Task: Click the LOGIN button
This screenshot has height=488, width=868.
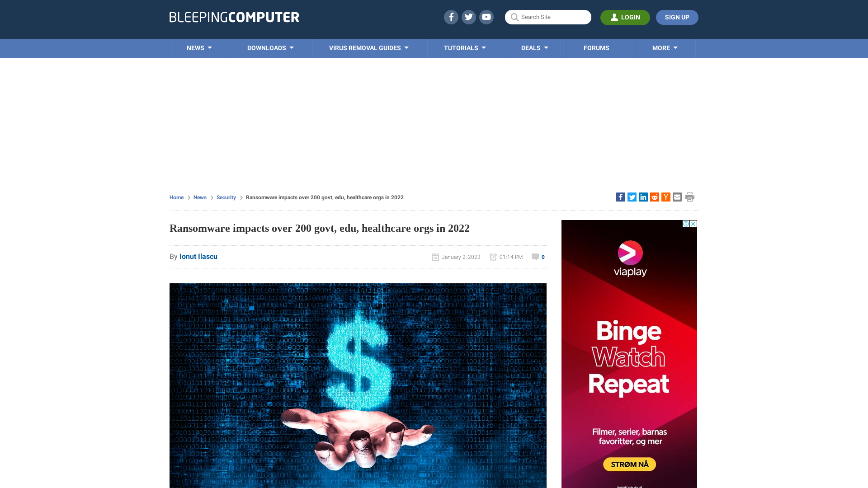Action: (x=625, y=17)
